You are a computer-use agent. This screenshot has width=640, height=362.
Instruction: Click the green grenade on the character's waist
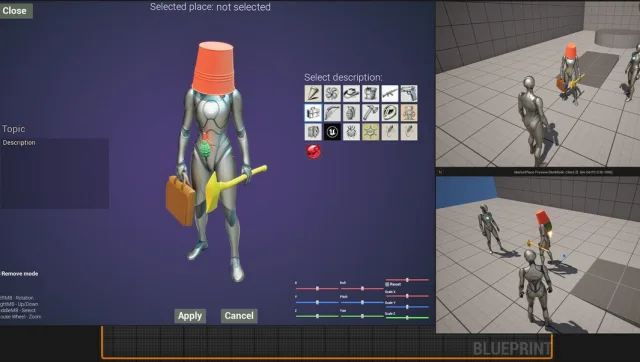206,148
